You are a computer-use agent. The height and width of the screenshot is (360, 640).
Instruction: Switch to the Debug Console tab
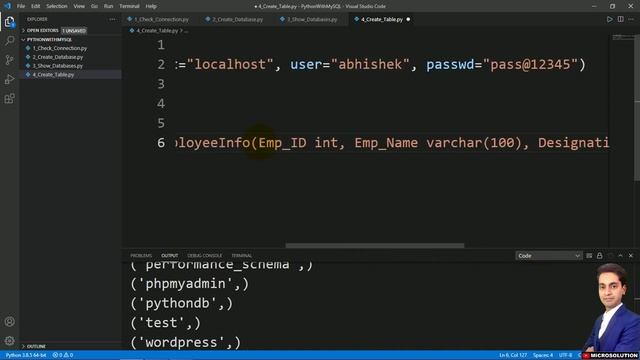[x=204, y=256]
